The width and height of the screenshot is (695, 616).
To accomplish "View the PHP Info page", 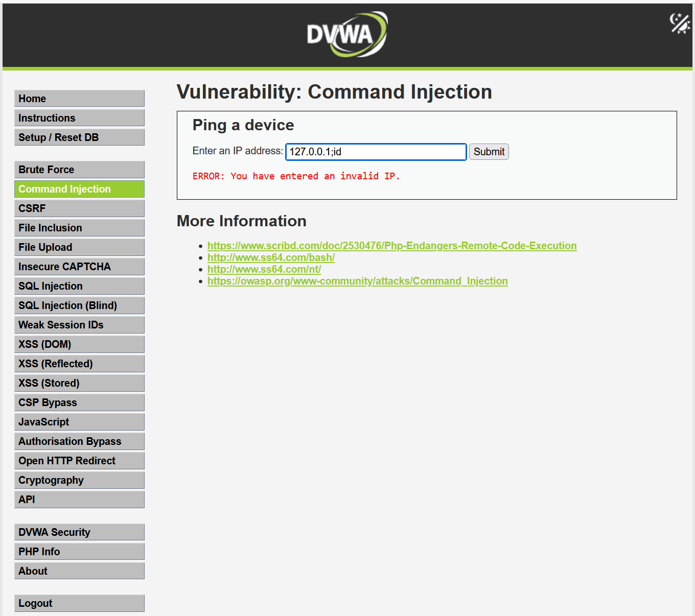I will (x=79, y=552).
